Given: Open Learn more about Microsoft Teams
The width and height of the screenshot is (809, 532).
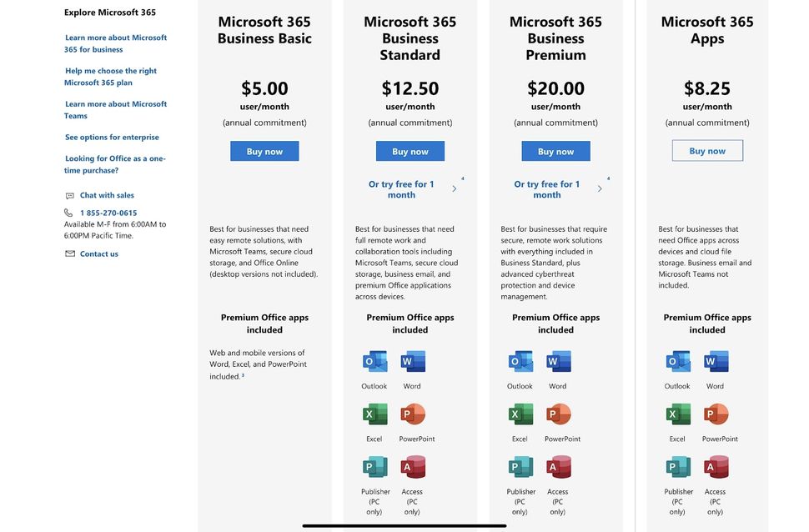Looking at the screenshot, I should 115,109.
